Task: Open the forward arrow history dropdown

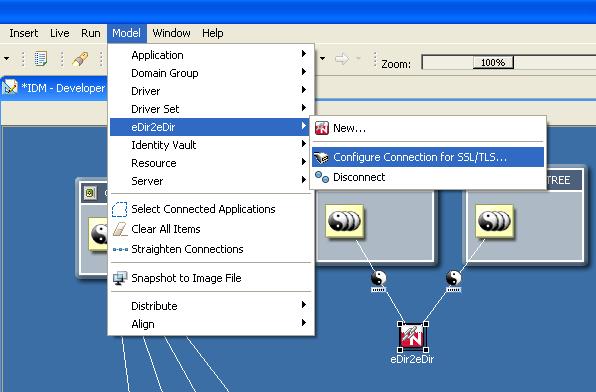Action: [358, 59]
